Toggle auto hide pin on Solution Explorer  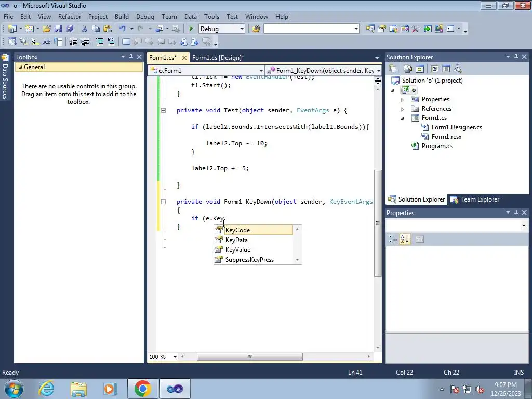click(x=516, y=57)
